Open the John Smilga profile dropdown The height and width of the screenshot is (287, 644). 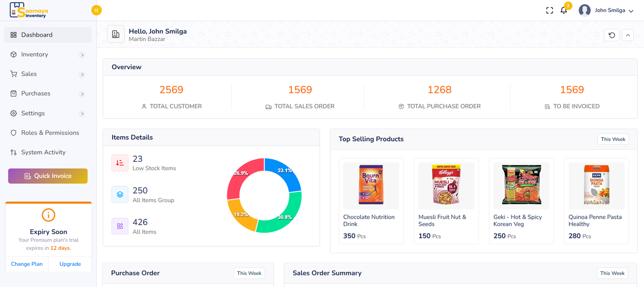606,11
